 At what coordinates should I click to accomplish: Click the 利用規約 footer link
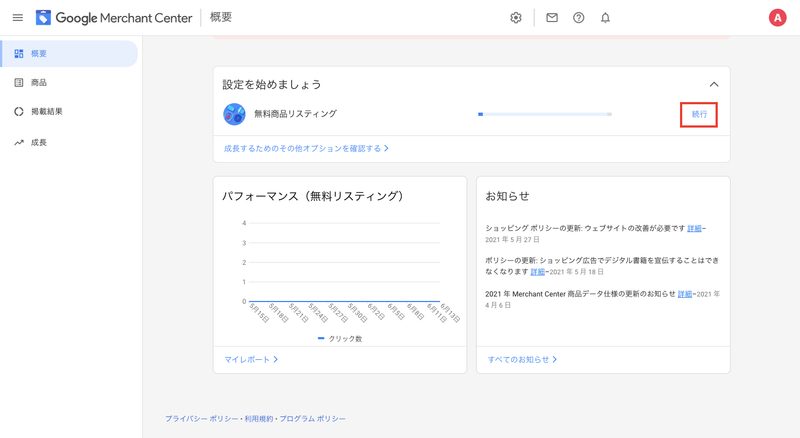click(x=259, y=419)
